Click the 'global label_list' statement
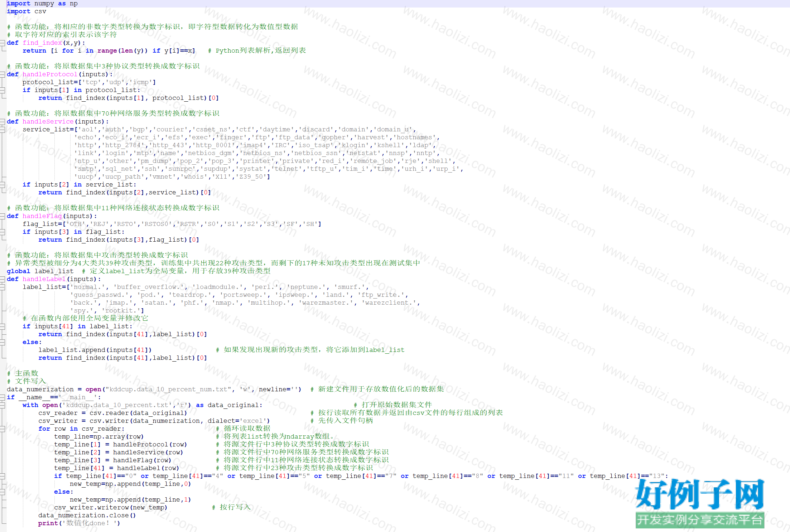The height and width of the screenshot is (532, 790). [40, 271]
